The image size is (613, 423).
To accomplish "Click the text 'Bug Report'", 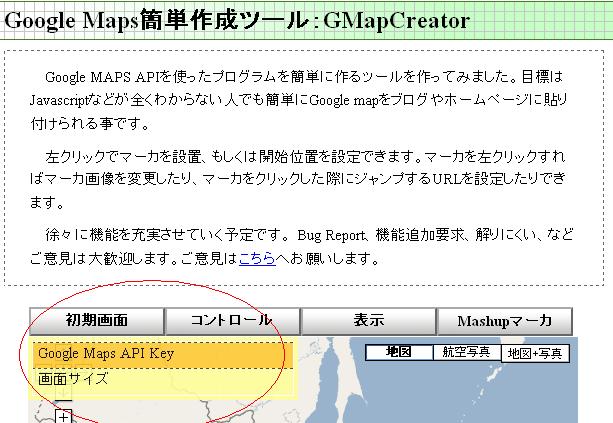I will (x=331, y=235).
